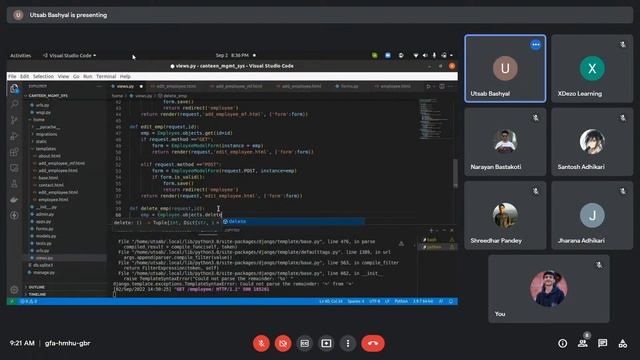
Task: Open the Testing flask icon in activity bar
Action: click(x=14, y=184)
